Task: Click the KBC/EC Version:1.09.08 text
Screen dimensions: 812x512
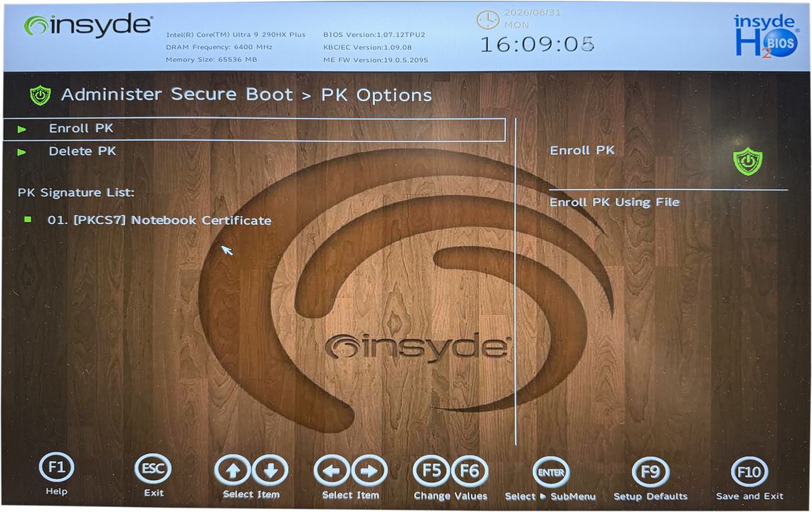Action: 368,47
